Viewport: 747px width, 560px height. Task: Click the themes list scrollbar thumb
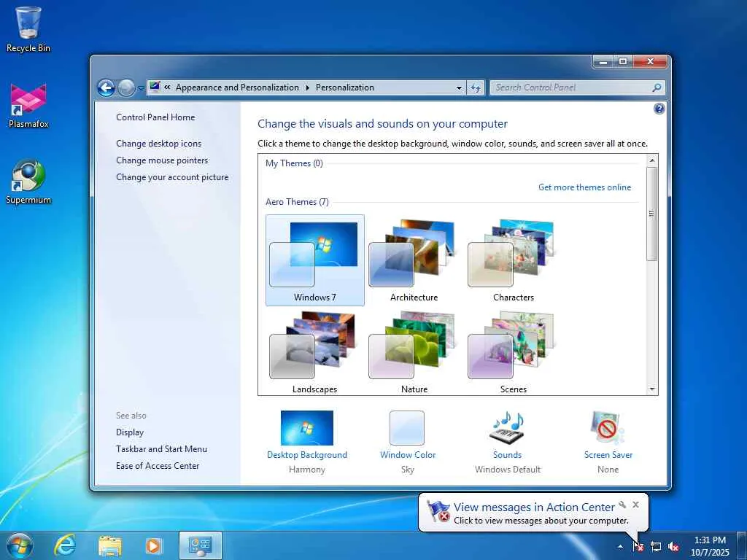(x=652, y=214)
